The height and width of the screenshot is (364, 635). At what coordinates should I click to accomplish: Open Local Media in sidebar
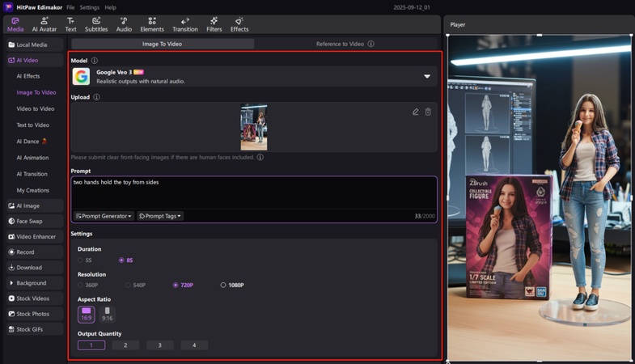(35, 44)
